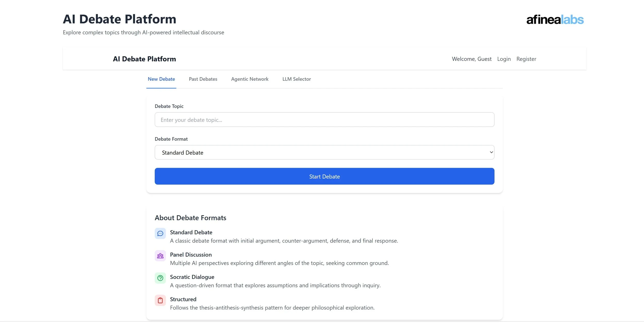Click the afinealabs logo
Viewport: 644px width, 331px height.
click(x=555, y=20)
